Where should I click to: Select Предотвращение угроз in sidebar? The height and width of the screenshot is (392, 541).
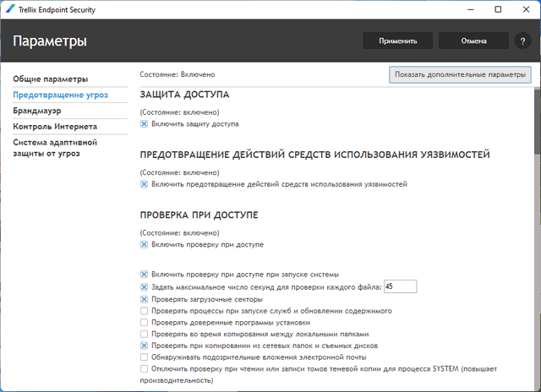(60, 95)
